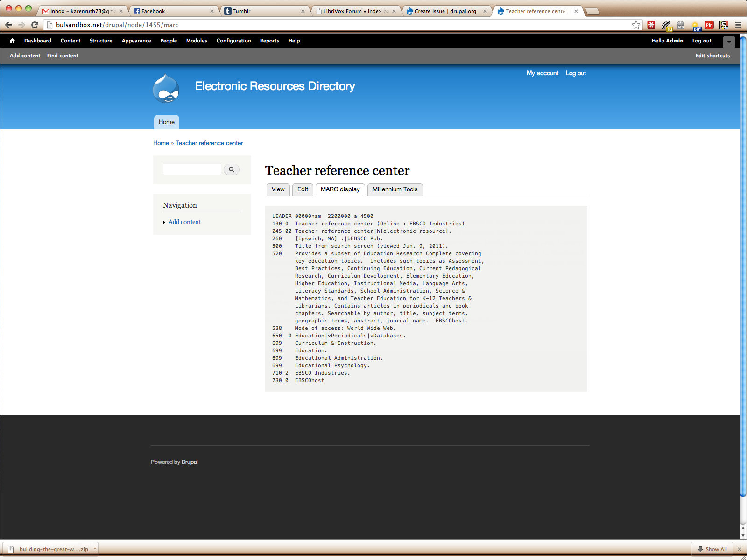Go back using the browser back arrow
Image resolution: width=747 pixels, height=560 pixels.
pos(9,25)
